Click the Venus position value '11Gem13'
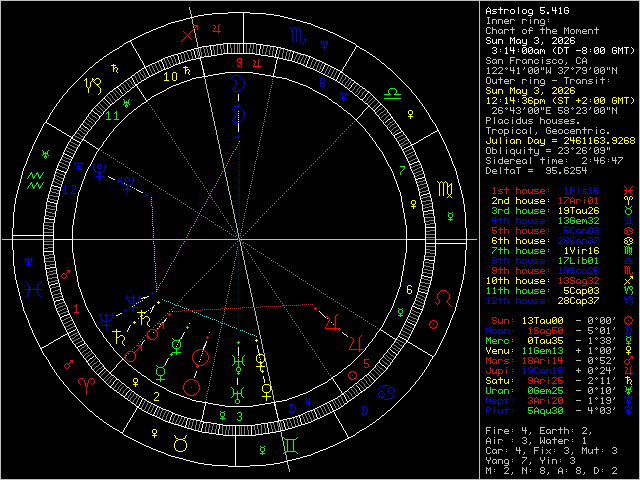 click(x=542, y=351)
